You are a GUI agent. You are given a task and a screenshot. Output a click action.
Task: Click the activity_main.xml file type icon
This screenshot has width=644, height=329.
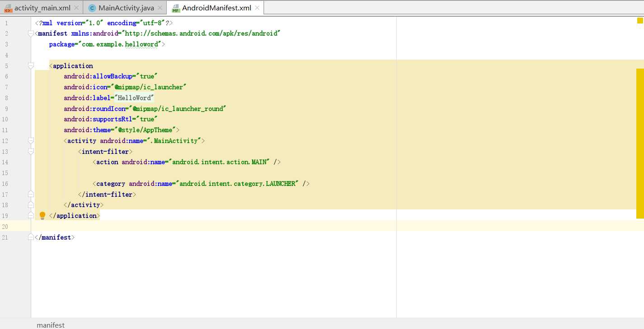pos(8,8)
